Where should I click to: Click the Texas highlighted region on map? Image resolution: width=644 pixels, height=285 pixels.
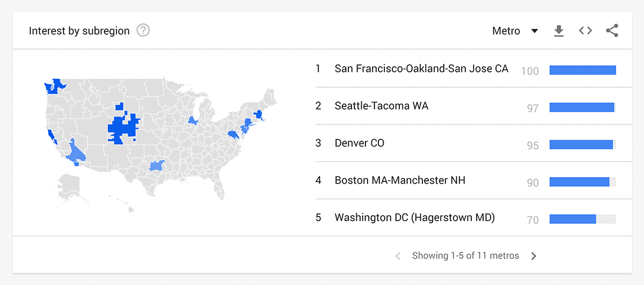tap(157, 166)
